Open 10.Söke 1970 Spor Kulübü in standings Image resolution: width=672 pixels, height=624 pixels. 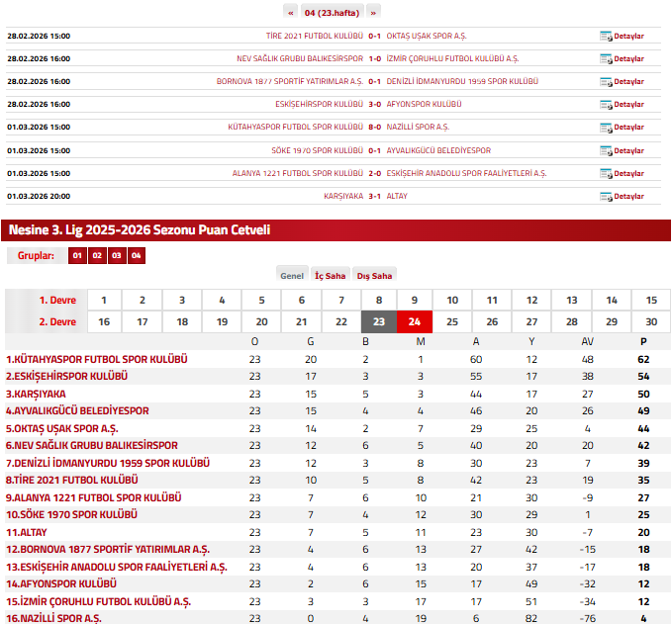click(71, 515)
